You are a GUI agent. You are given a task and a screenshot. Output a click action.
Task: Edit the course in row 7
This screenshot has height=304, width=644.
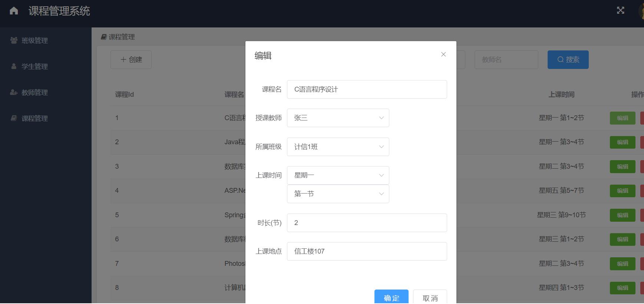(622, 264)
